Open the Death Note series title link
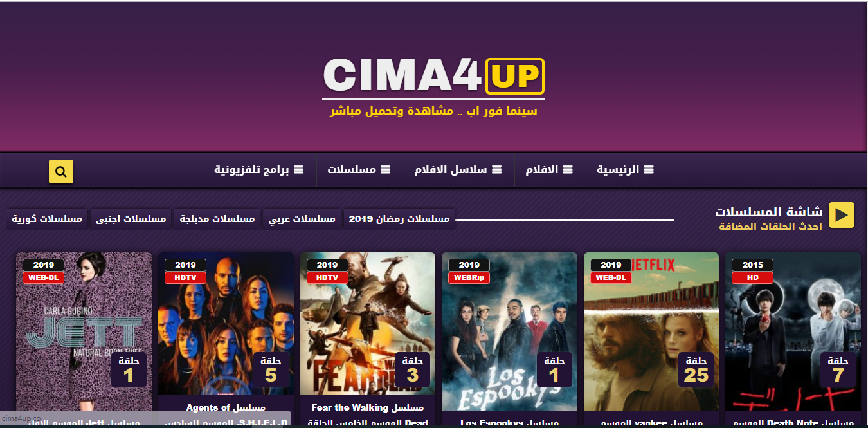The height and width of the screenshot is (428, 868). point(793,422)
